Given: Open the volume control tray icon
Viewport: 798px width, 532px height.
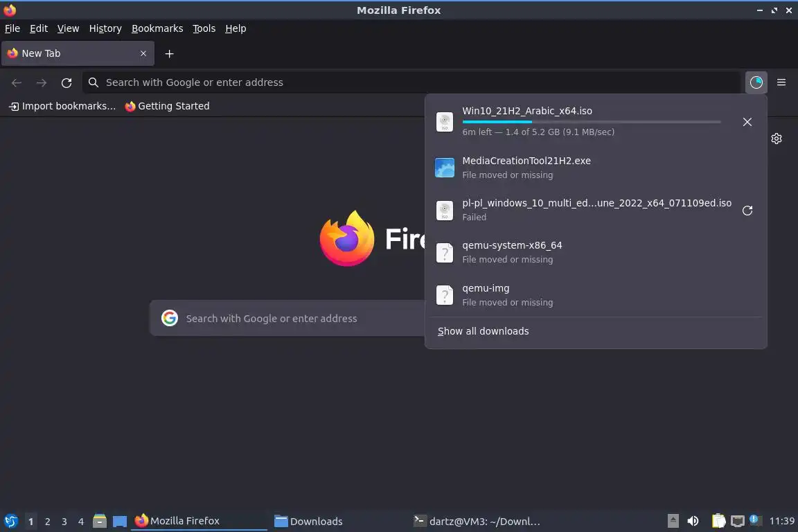Looking at the screenshot, I should (x=693, y=521).
